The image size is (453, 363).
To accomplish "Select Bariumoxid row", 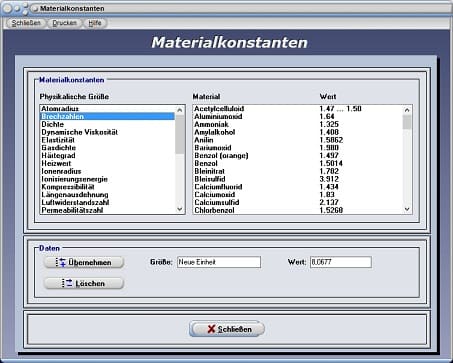I will point(298,148).
